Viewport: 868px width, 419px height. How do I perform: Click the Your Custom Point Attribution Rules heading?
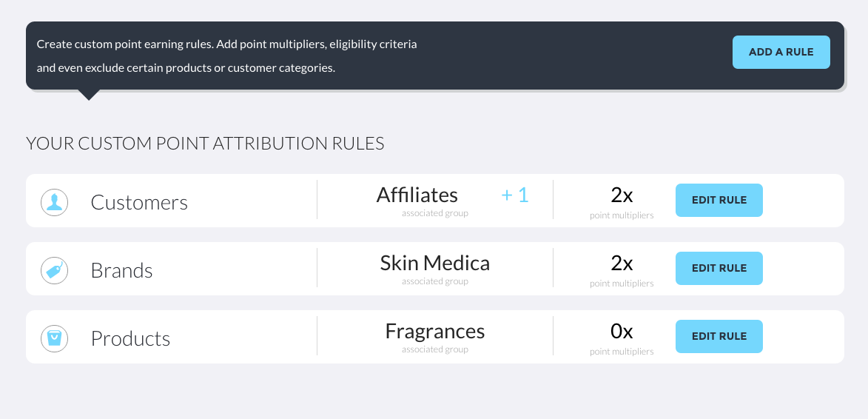[x=206, y=144]
